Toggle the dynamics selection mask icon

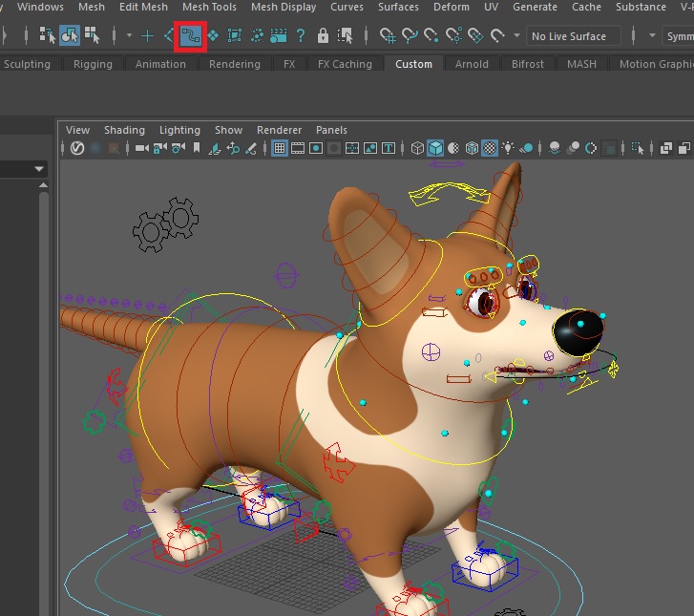[x=257, y=35]
